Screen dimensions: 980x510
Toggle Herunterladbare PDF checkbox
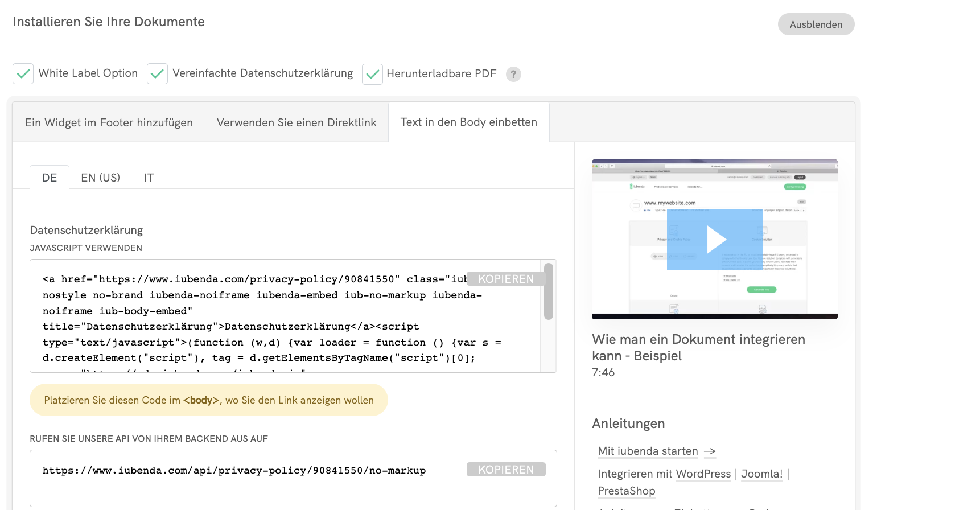(372, 74)
